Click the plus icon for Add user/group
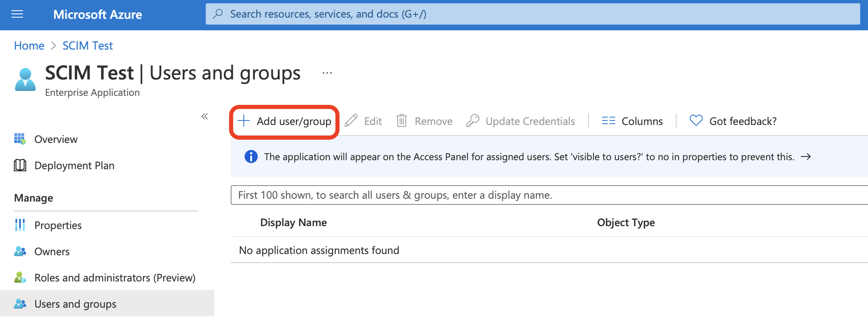The height and width of the screenshot is (322, 868). 244,121
